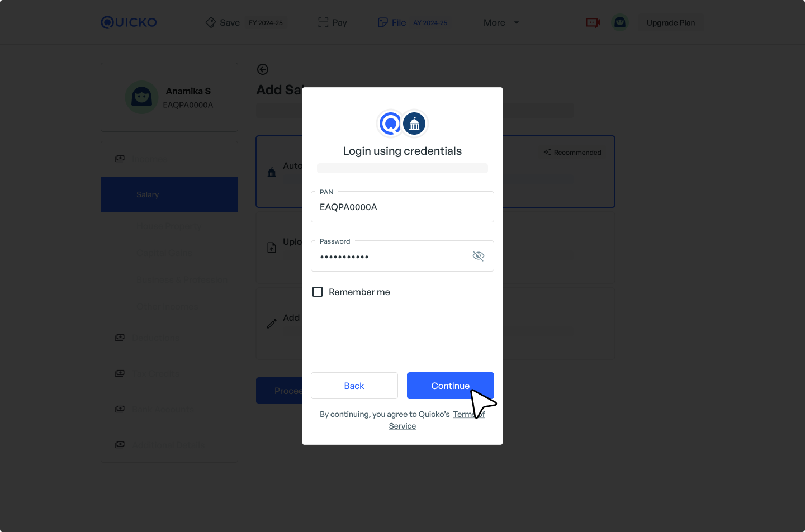Viewport: 805px width, 532px height.
Task: Click the Save diamond icon
Action: pos(211,22)
